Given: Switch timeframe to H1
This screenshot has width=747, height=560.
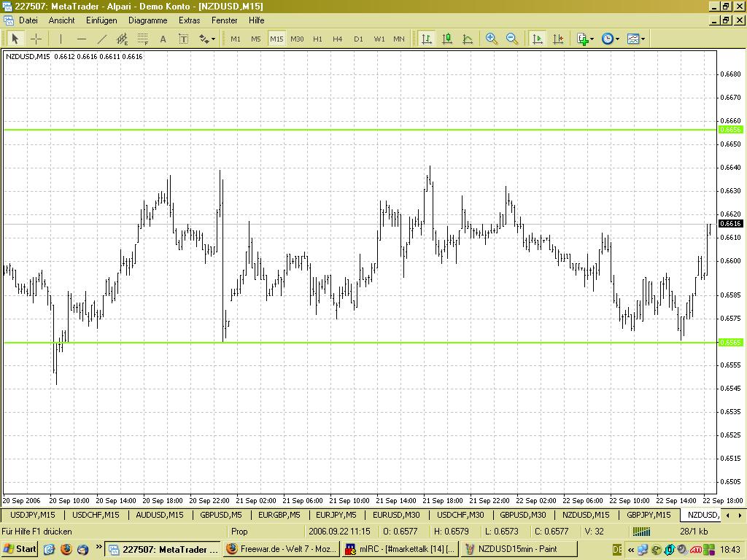Looking at the screenshot, I should coord(317,39).
